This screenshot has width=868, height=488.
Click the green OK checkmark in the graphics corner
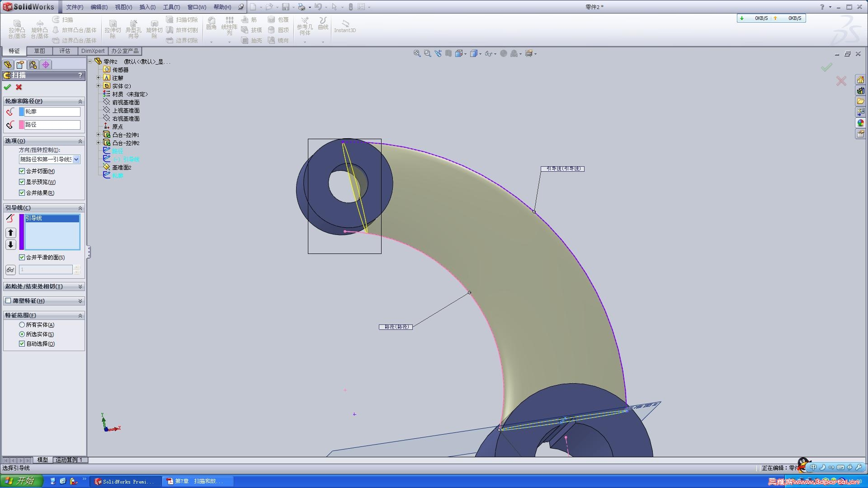pyautogui.click(x=826, y=67)
